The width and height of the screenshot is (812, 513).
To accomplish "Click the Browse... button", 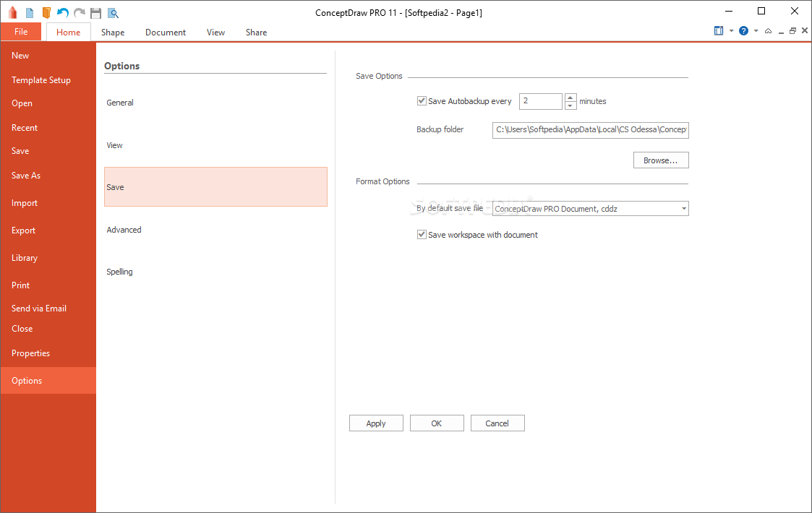I will tap(661, 160).
